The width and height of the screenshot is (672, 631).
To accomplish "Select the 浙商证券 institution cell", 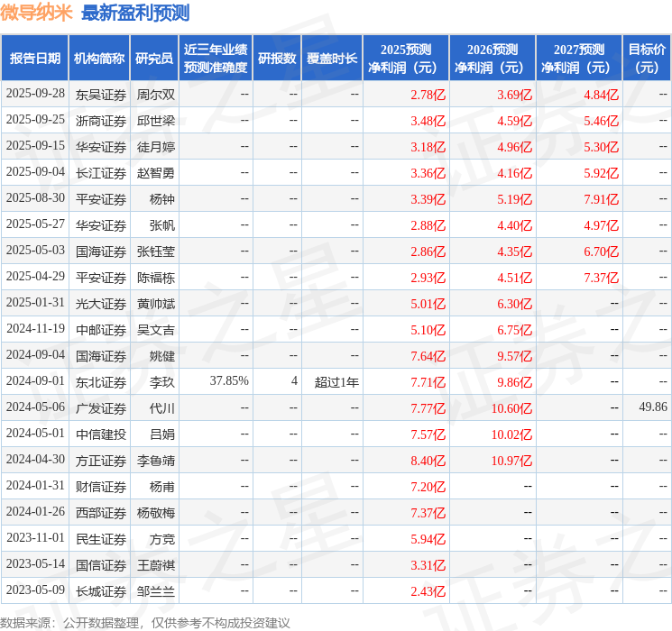I will coord(101,121).
